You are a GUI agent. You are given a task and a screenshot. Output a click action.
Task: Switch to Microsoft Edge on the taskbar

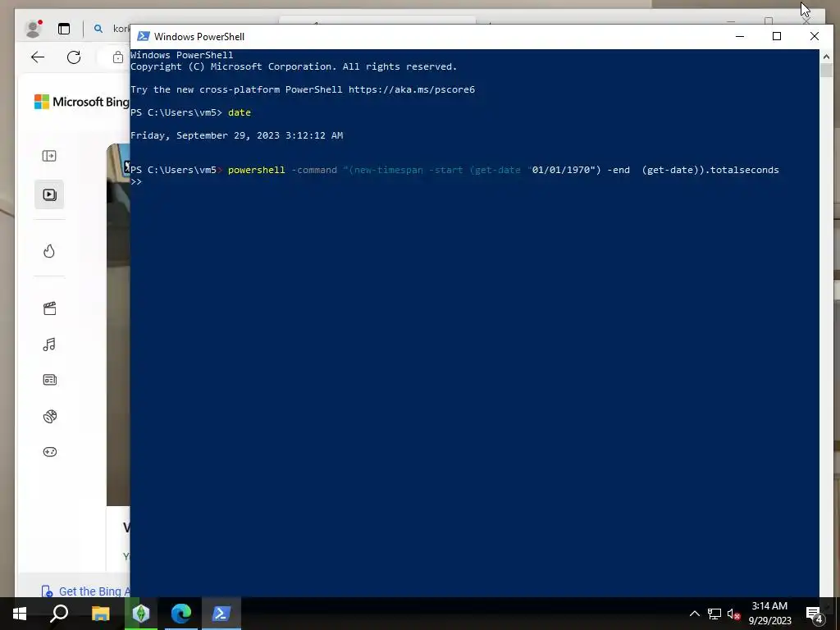point(181,614)
